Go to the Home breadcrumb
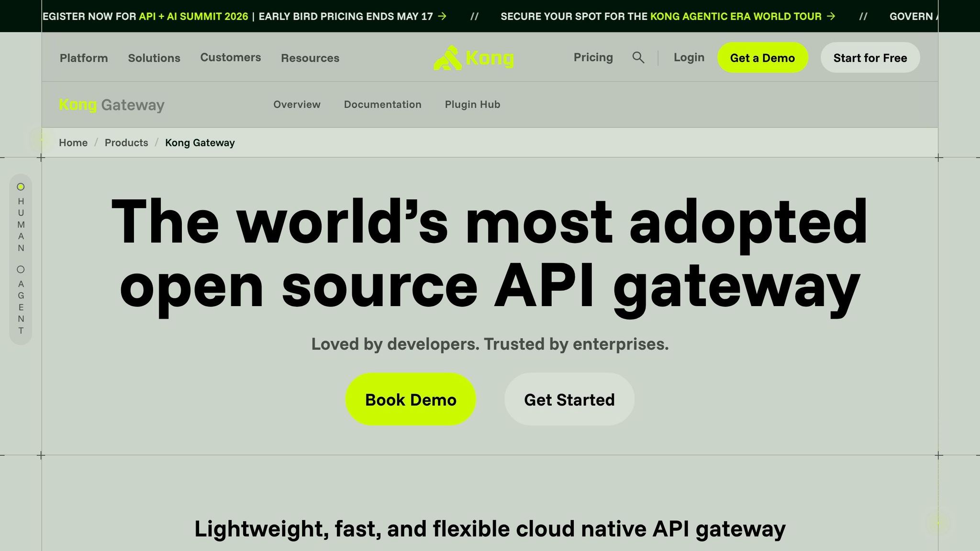This screenshot has width=980, height=551. tap(73, 143)
